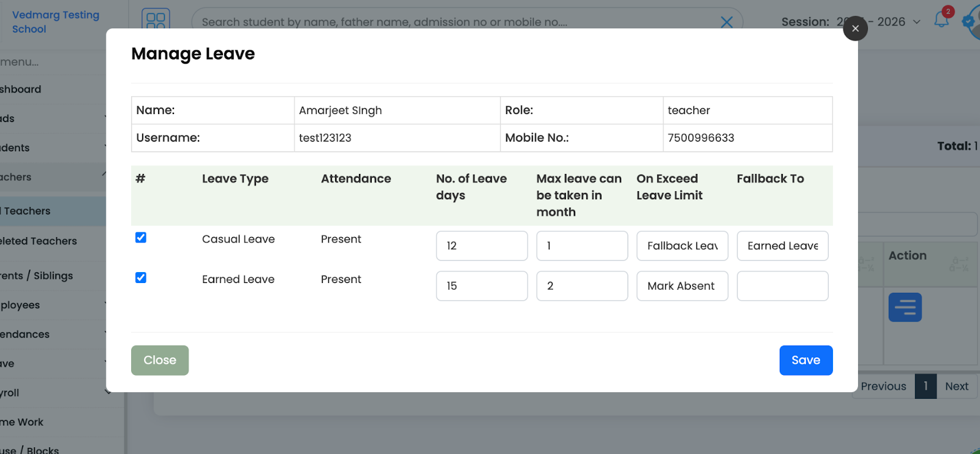The width and height of the screenshot is (980, 454).
Task: Select mobile number 7500996633
Action: [701, 138]
